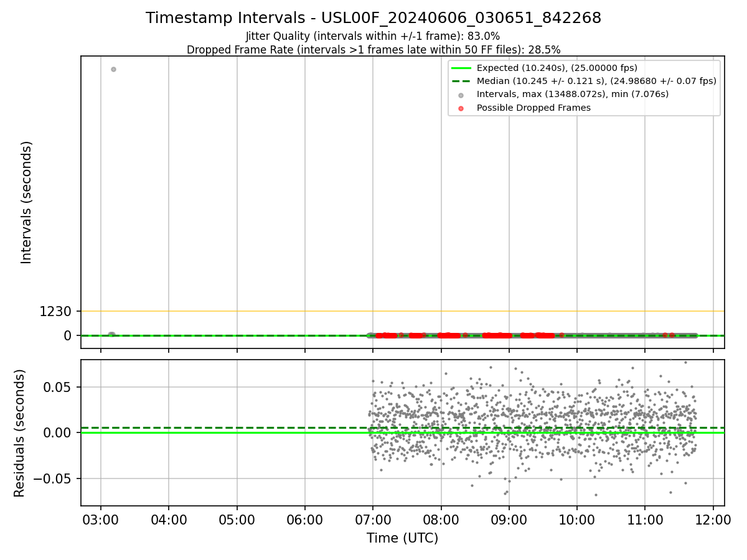Click the dashed green median line in the residuals plot
Viewport: 747px width, 560px height.
(402, 428)
